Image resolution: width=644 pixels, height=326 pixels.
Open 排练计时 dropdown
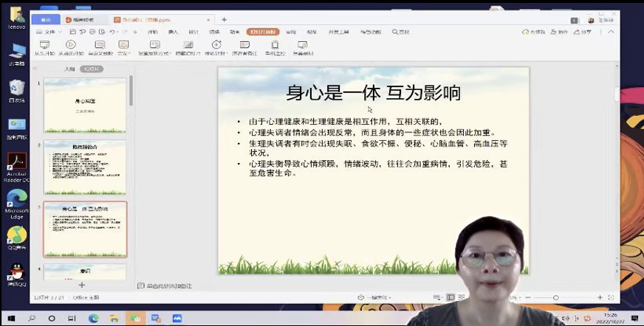[216, 48]
